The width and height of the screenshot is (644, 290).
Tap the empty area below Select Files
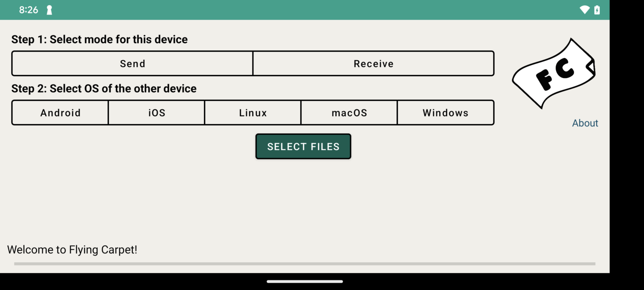click(x=303, y=197)
